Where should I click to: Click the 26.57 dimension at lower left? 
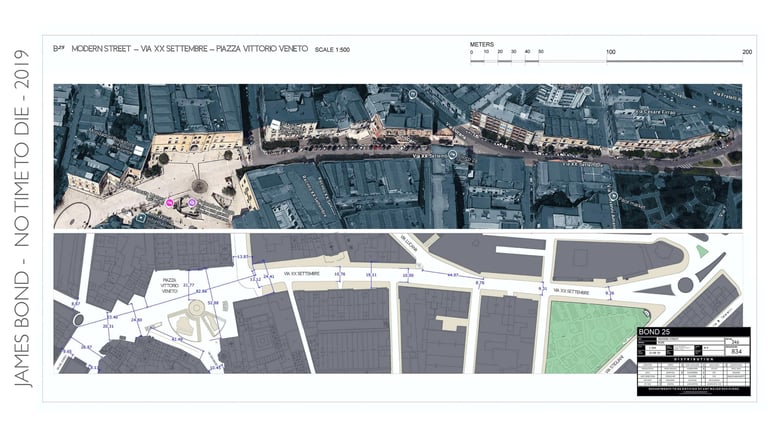click(x=86, y=347)
